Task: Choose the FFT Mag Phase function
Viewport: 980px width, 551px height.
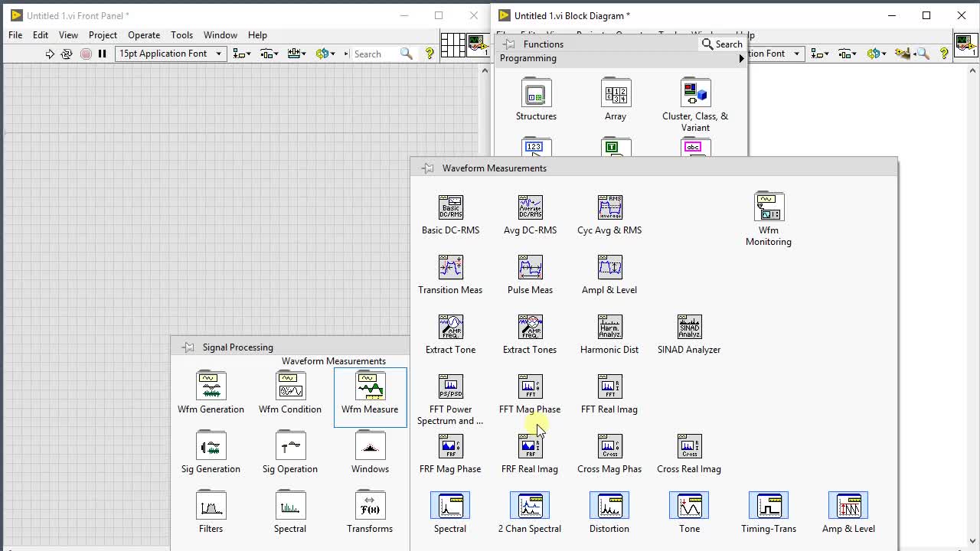Action: (x=531, y=386)
